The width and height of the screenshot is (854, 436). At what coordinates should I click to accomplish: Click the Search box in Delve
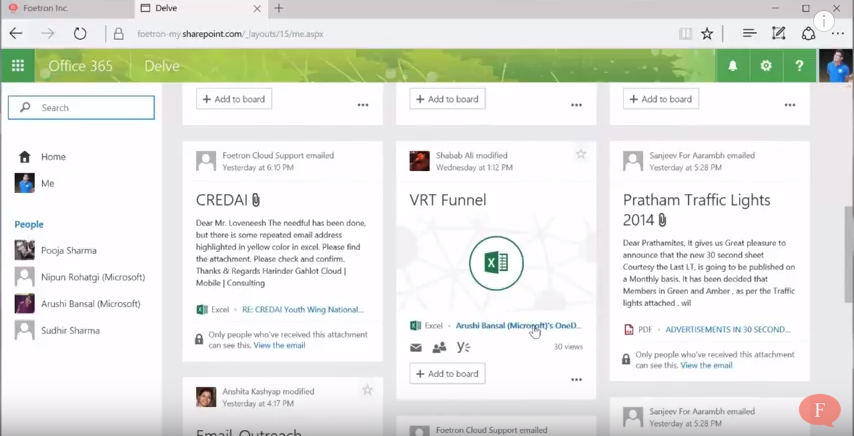click(x=81, y=108)
